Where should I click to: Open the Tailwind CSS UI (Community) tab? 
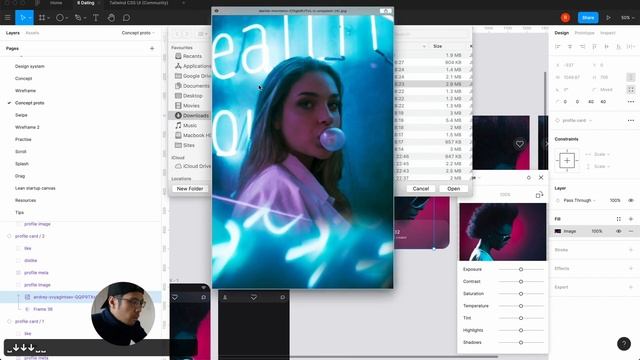tap(138, 3)
